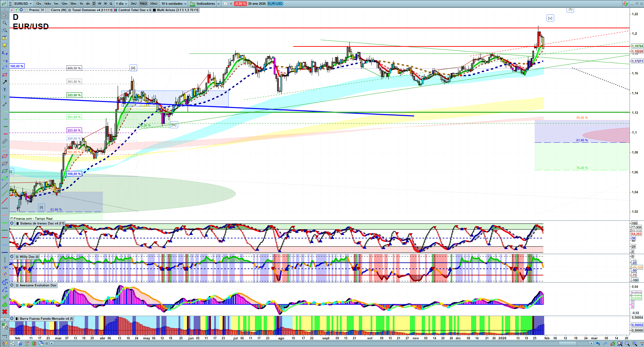This screenshot has width=644, height=347.
Task: Choose the red rectangle drawing tool
Action: (x=5, y=75)
